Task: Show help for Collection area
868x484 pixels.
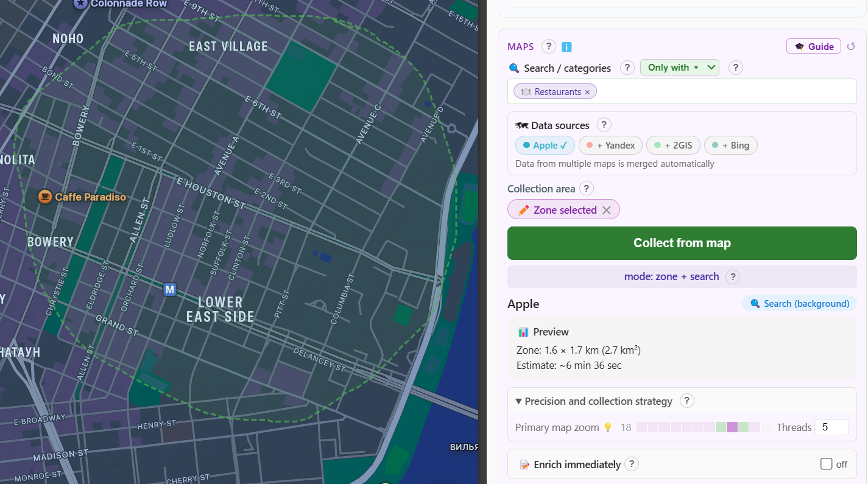Action: coord(586,188)
